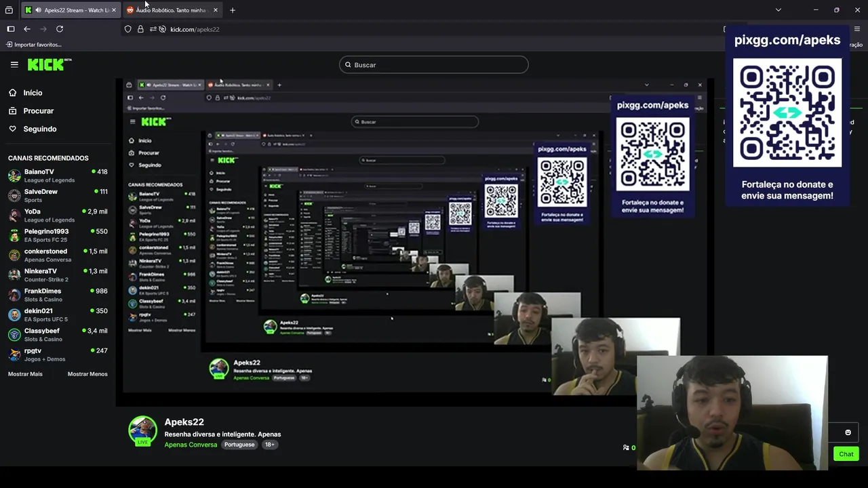Open Seguindo in sidebar
Screen dimensions: 868x488
[40, 129]
